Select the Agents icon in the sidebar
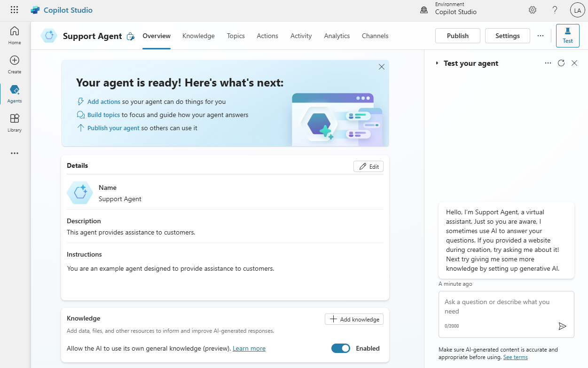 click(14, 93)
